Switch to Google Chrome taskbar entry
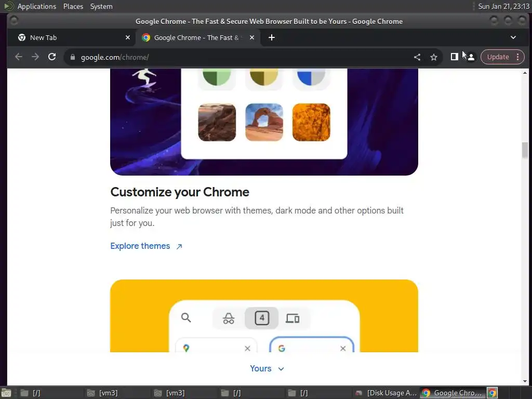Viewport: 532px width, 399px height. coord(453,393)
